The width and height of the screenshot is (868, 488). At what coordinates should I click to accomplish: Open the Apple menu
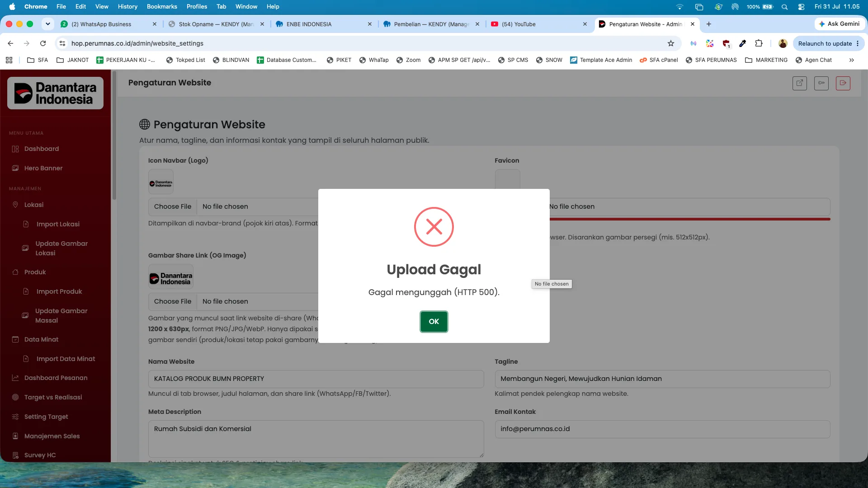[12, 7]
